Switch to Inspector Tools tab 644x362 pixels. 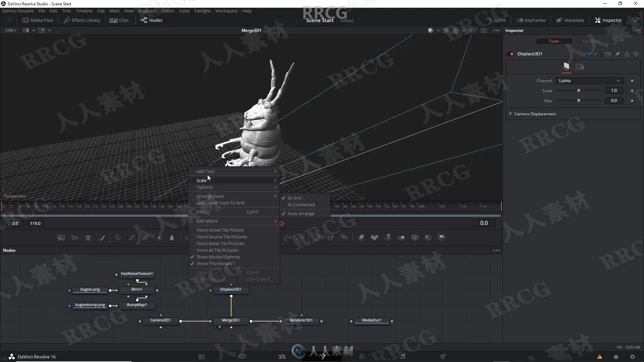pos(554,41)
